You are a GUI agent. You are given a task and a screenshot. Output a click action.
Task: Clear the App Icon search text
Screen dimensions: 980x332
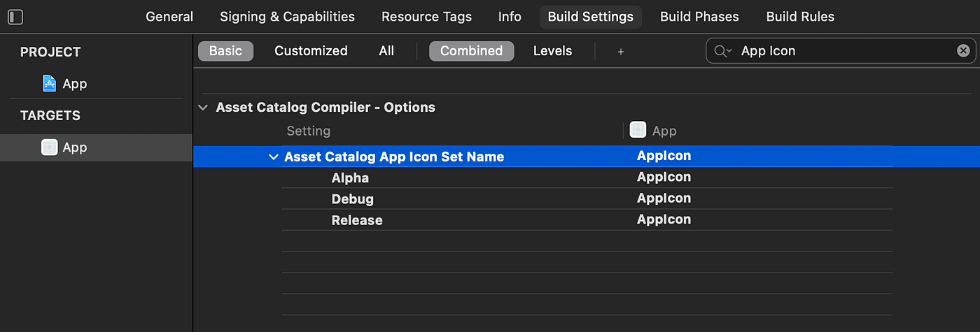click(x=963, y=50)
